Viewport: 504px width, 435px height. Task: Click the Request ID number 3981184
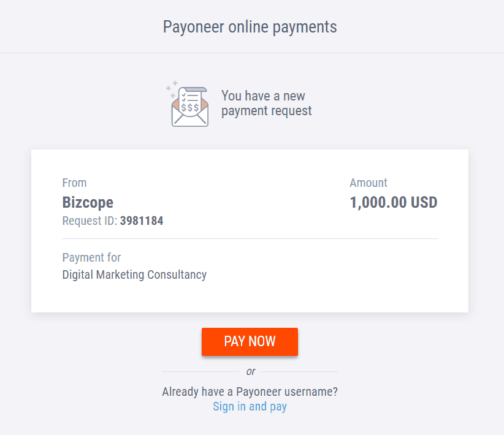142,221
